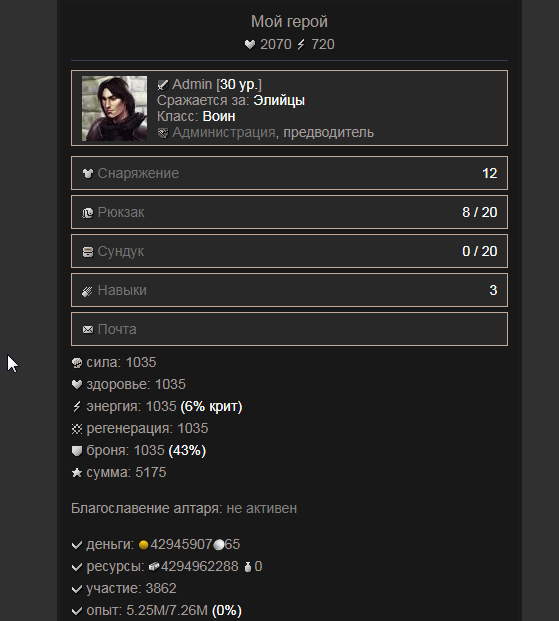Open the Навыки skills section
559x621 pixels.
tap(289, 290)
